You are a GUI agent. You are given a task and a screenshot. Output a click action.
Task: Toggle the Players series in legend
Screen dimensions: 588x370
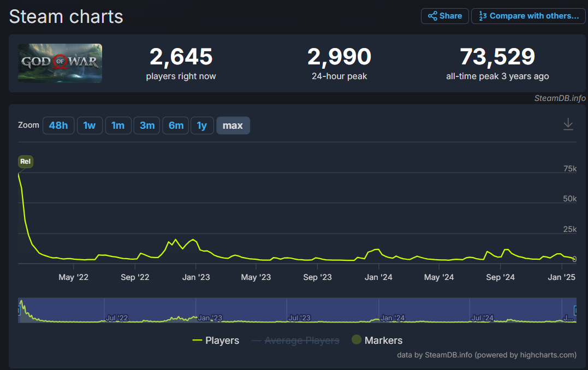click(216, 341)
